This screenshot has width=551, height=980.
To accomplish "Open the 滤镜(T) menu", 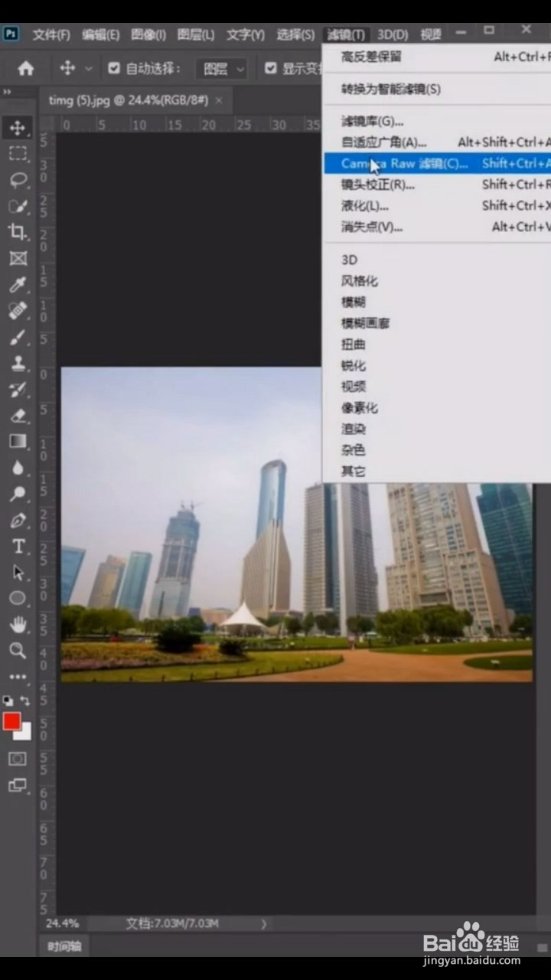I will 346,34.
